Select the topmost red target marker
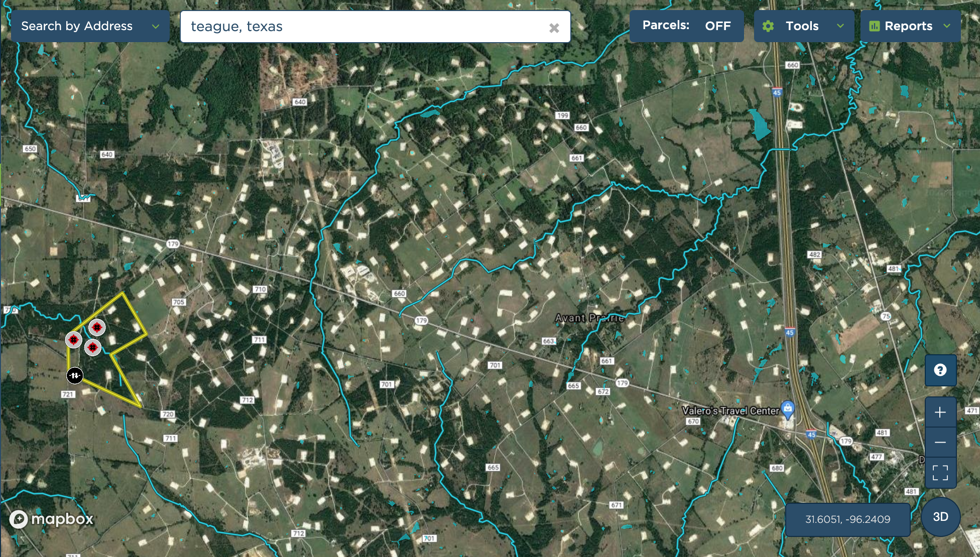Image resolution: width=980 pixels, height=557 pixels. 97,327
